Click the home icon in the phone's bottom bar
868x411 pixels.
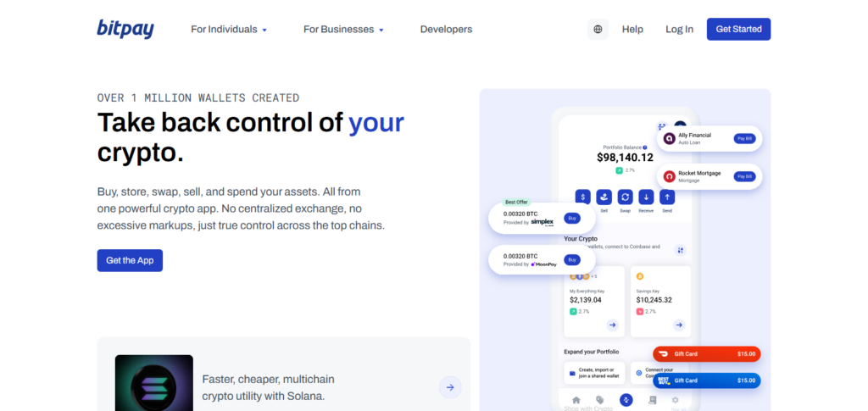tap(576, 400)
